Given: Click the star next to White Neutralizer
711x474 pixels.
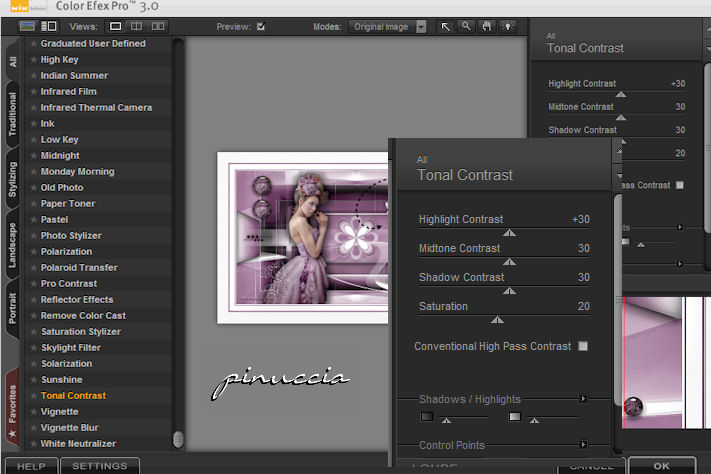Looking at the screenshot, I should (34, 444).
